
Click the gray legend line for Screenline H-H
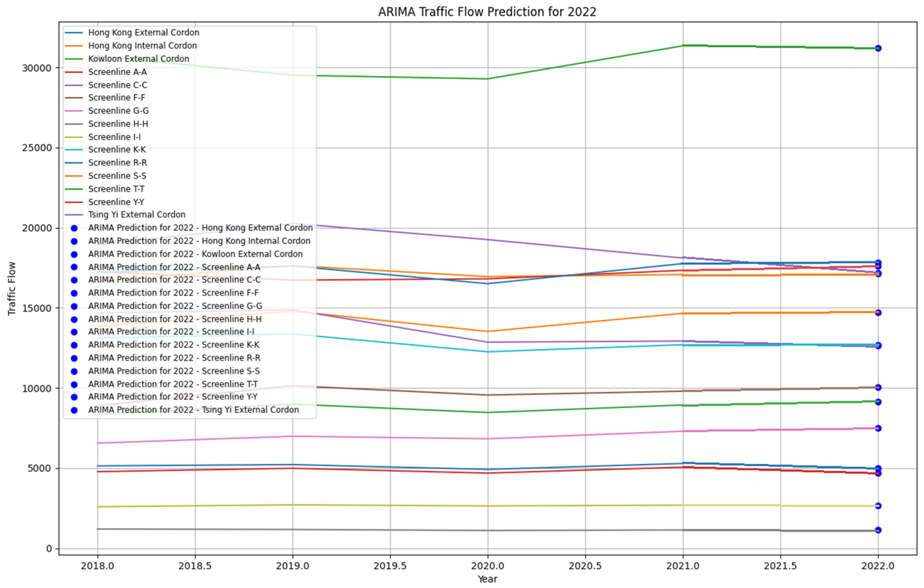(x=74, y=124)
